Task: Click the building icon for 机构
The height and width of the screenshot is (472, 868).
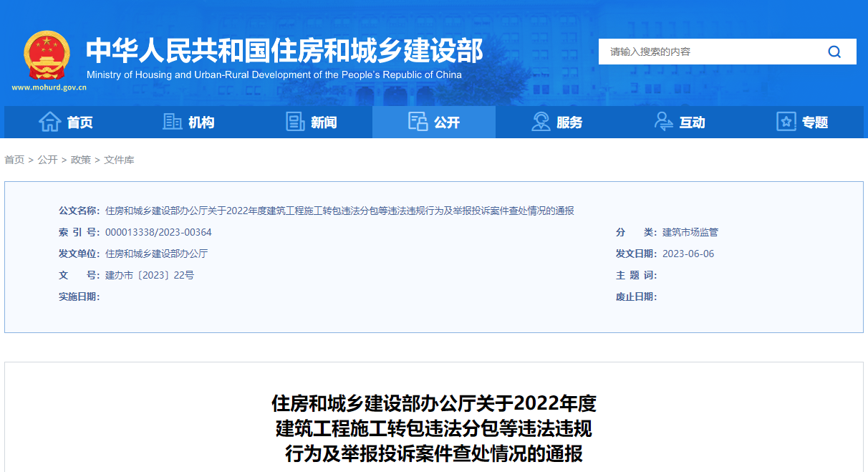Action: [172, 122]
